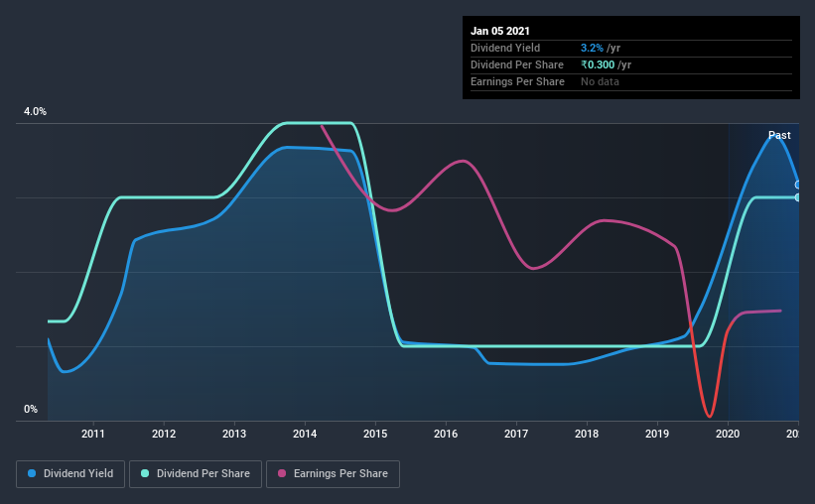Click the No data earnings value
The image size is (815, 504).
pyautogui.click(x=600, y=81)
